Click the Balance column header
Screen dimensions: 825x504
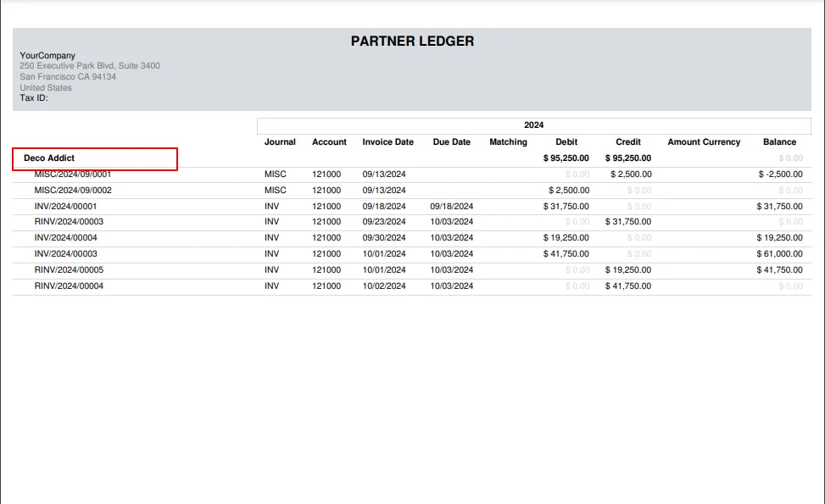[779, 142]
